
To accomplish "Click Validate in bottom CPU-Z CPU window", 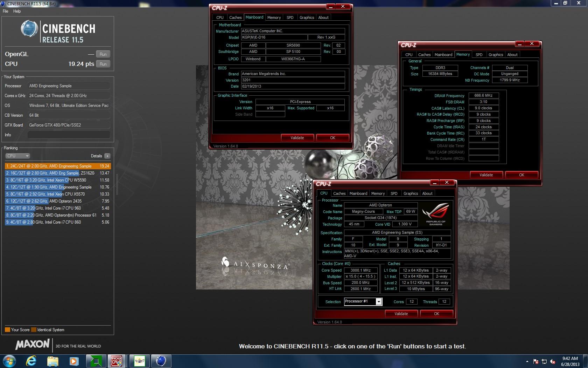I will (x=401, y=314).
